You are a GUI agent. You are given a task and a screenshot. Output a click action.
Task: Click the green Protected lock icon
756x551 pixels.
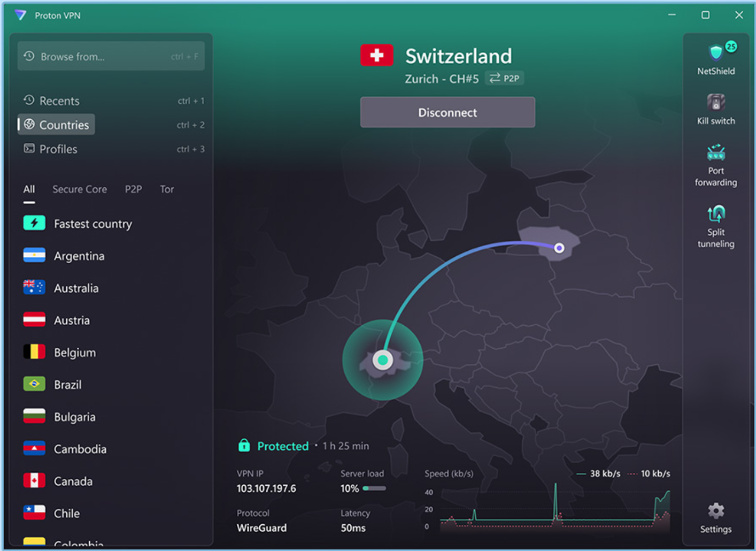(244, 445)
